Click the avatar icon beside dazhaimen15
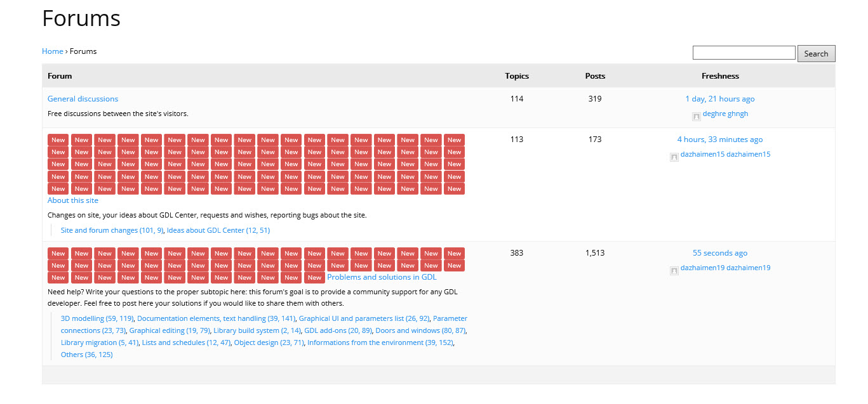 pyautogui.click(x=674, y=157)
